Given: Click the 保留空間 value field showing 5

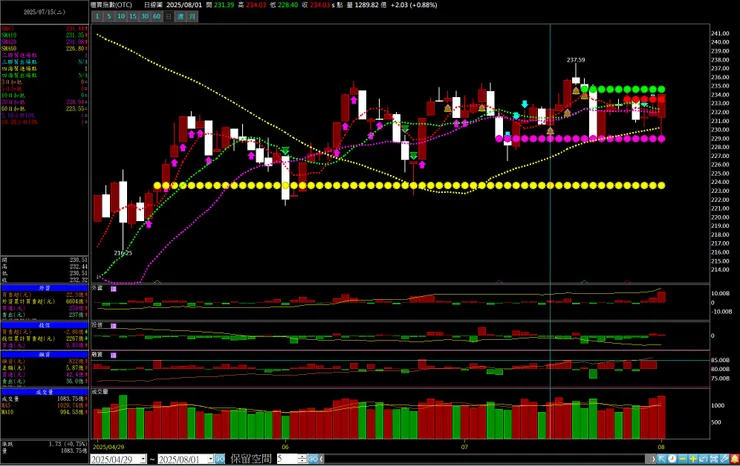Looking at the screenshot, I should click(x=287, y=458).
